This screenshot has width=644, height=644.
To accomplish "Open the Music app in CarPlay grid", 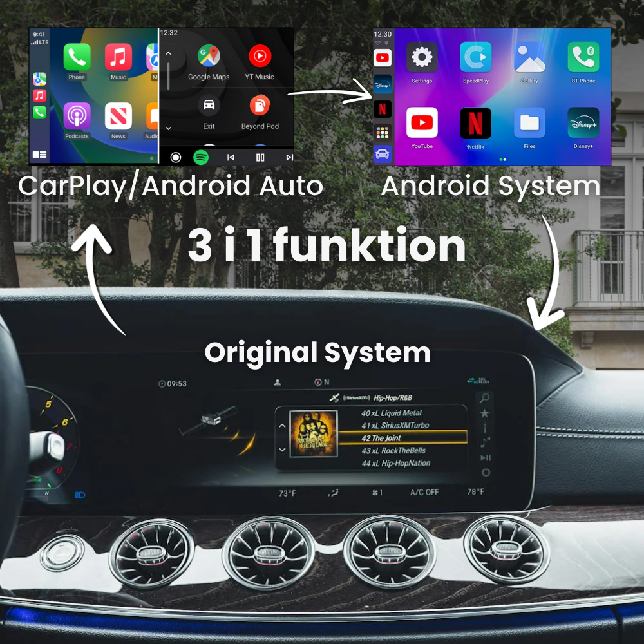I will pyautogui.click(x=118, y=57).
